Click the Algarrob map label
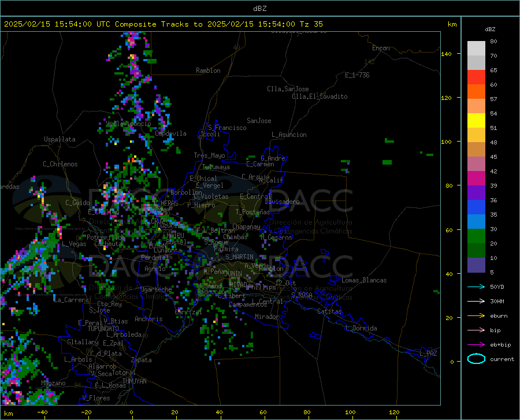This screenshot has height=420, width=520. click(x=102, y=366)
